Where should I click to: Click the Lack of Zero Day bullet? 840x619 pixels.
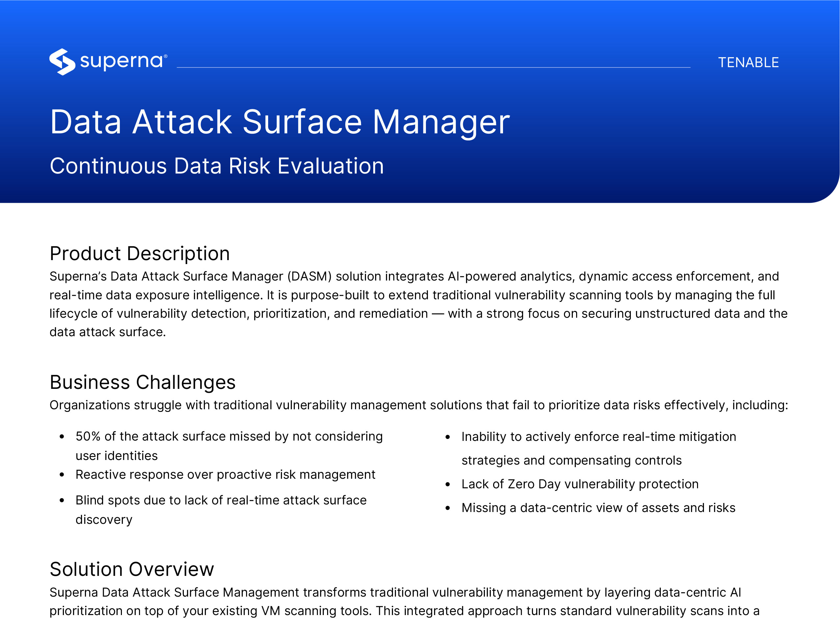pyautogui.click(x=579, y=484)
